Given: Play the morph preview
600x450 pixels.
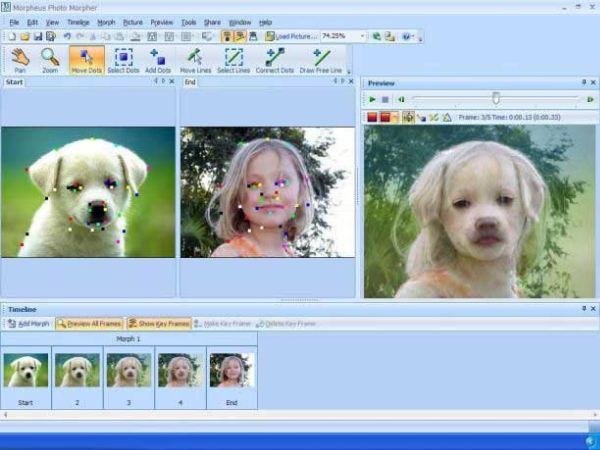Looking at the screenshot, I should pyautogui.click(x=372, y=99).
